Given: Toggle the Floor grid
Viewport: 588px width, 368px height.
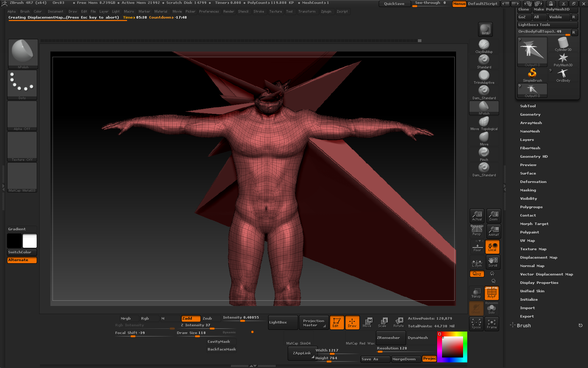Looking at the screenshot, I should click(477, 246).
